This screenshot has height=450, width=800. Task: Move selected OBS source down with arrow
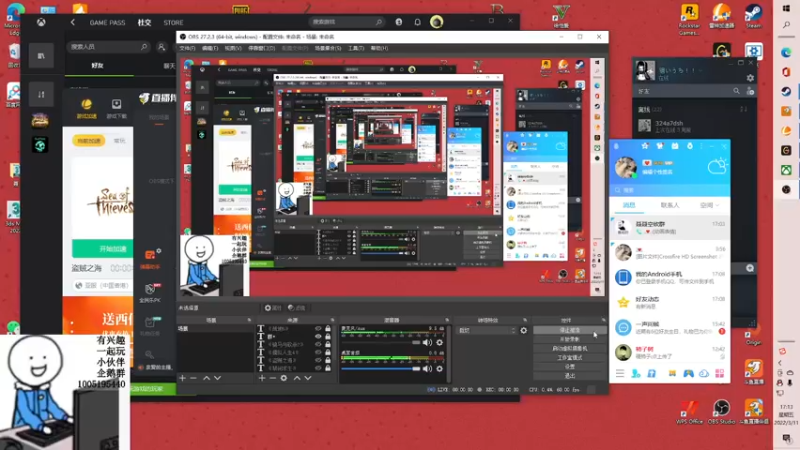(308, 378)
